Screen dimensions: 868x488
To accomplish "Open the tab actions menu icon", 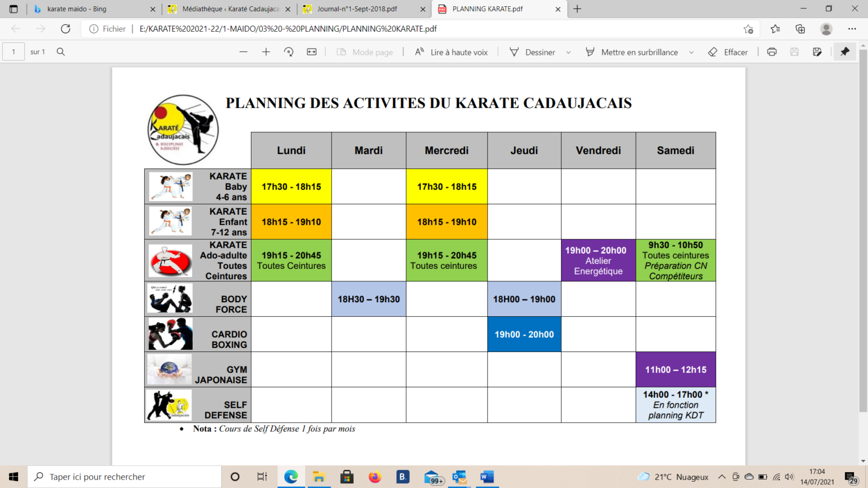I will [14, 9].
